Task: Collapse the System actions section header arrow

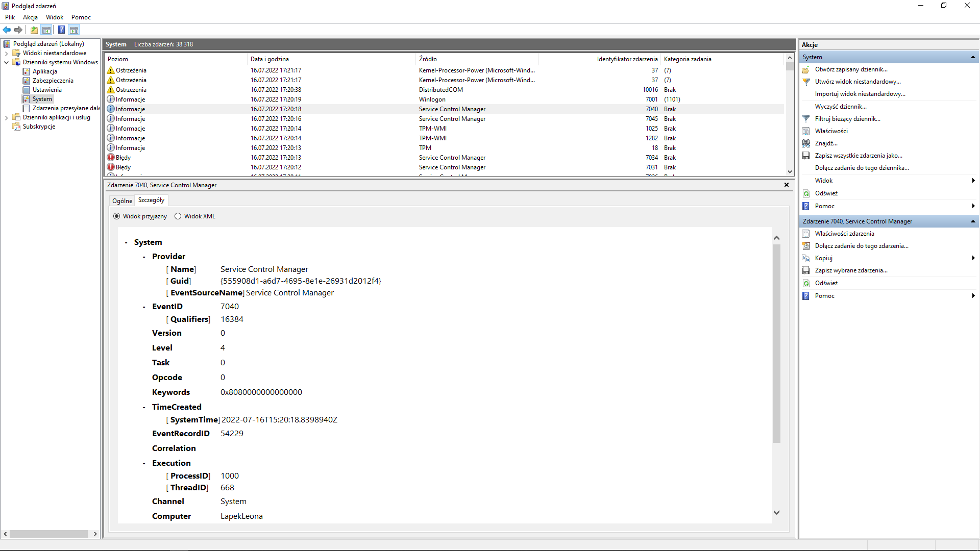Action: [x=973, y=57]
